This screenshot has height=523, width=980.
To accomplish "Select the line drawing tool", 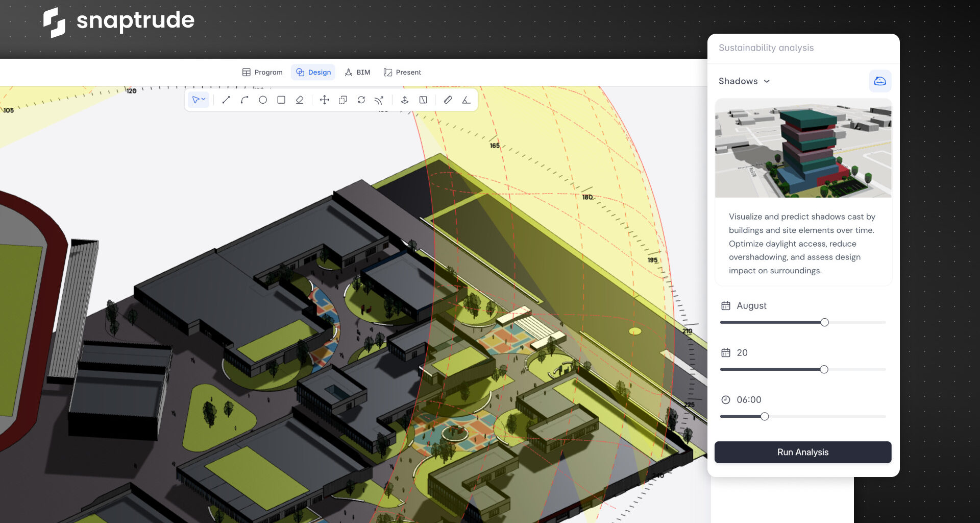I will pos(226,100).
